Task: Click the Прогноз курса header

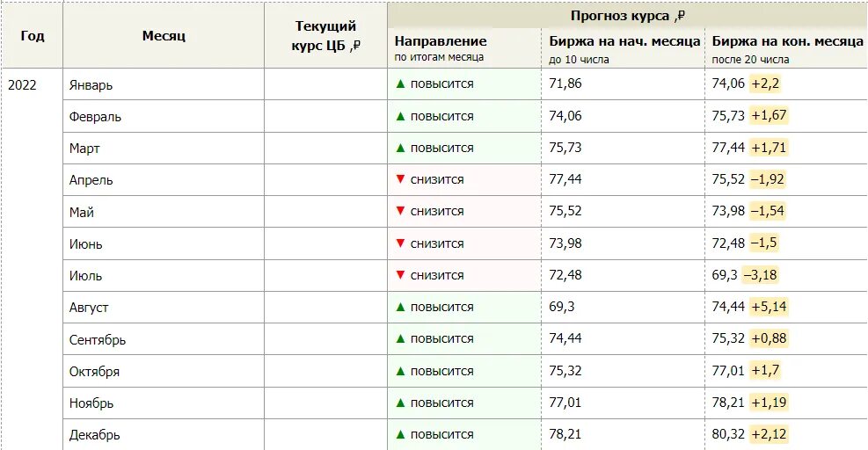Action: (627, 15)
